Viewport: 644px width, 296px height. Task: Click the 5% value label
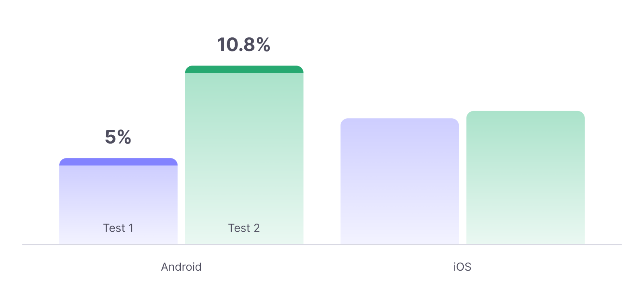pyautogui.click(x=118, y=137)
